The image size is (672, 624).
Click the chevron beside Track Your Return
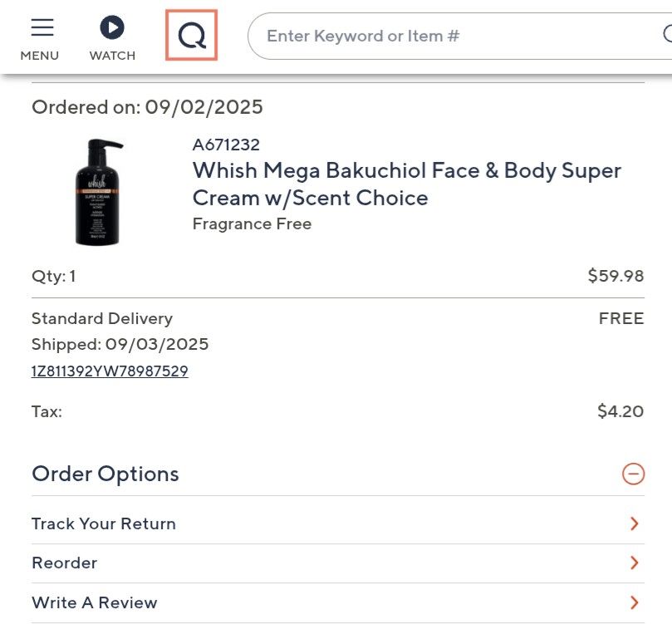click(x=634, y=523)
